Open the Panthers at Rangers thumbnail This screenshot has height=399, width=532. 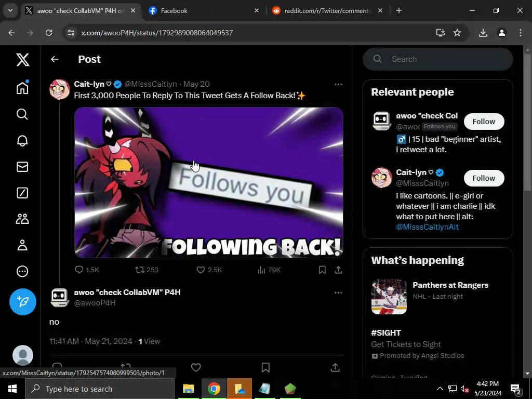(389, 297)
